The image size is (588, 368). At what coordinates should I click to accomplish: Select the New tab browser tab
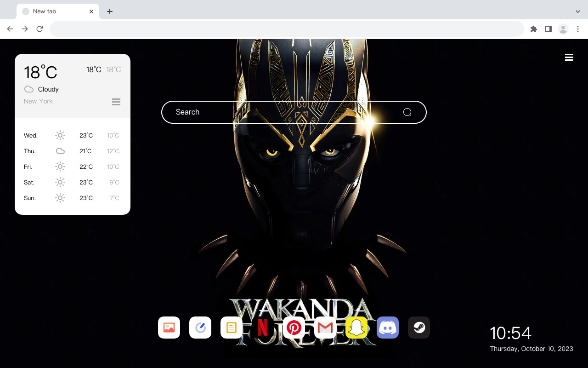tap(58, 11)
